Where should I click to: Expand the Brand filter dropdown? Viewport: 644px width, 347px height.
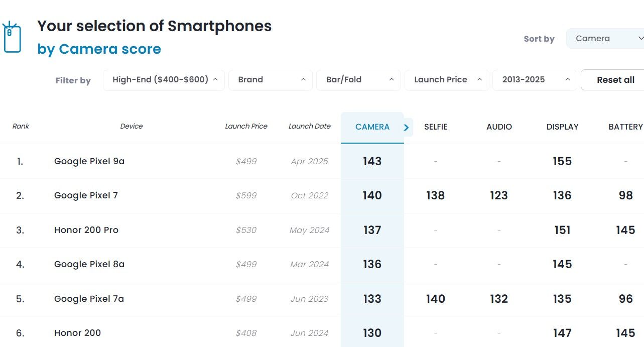click(270, 80)
